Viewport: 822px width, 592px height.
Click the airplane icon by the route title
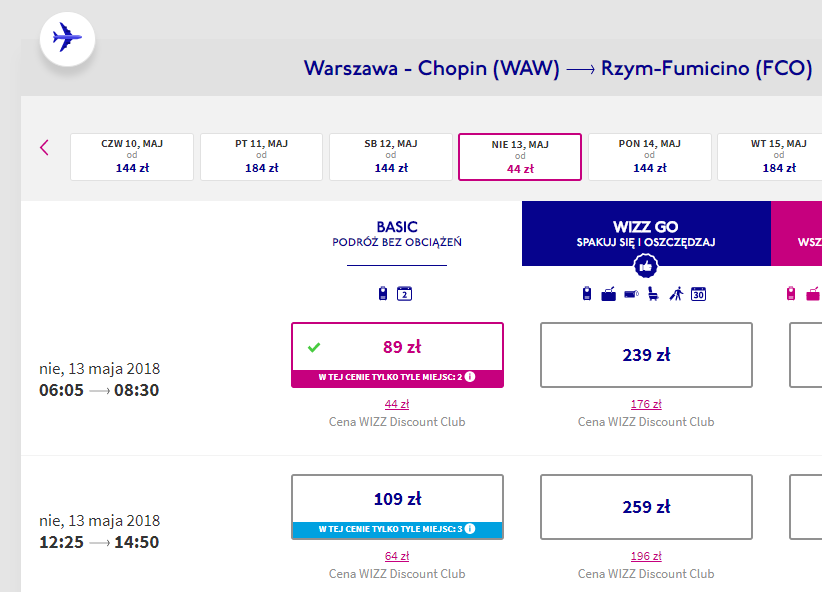pyautogui.click(x=68, y=39)
